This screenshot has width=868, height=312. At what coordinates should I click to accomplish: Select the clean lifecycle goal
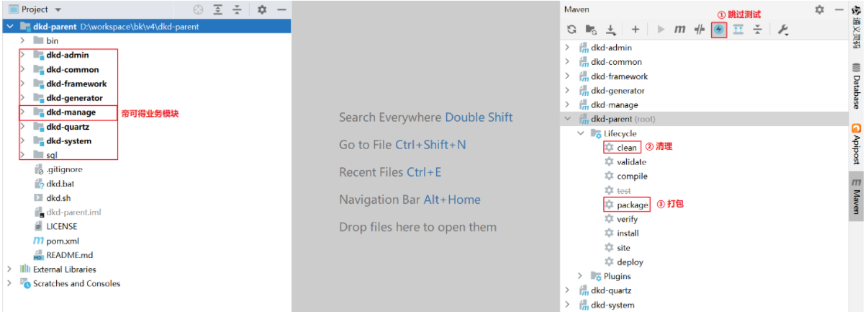[x=627, y=148]
